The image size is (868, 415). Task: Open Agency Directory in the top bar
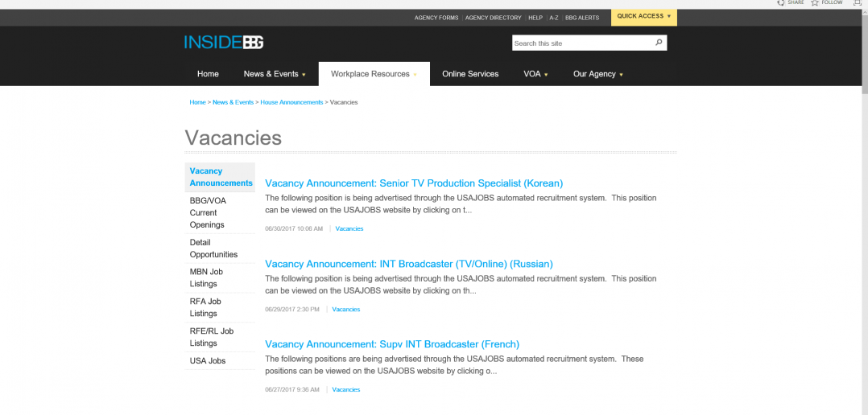coord(494,18)
